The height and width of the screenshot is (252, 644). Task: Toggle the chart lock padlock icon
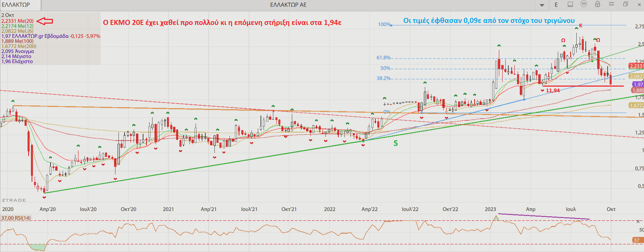[x=598, y=4]
